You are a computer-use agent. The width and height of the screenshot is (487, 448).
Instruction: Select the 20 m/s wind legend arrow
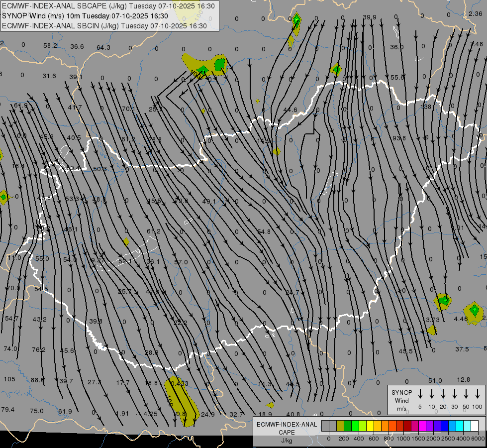pos(443,394)
